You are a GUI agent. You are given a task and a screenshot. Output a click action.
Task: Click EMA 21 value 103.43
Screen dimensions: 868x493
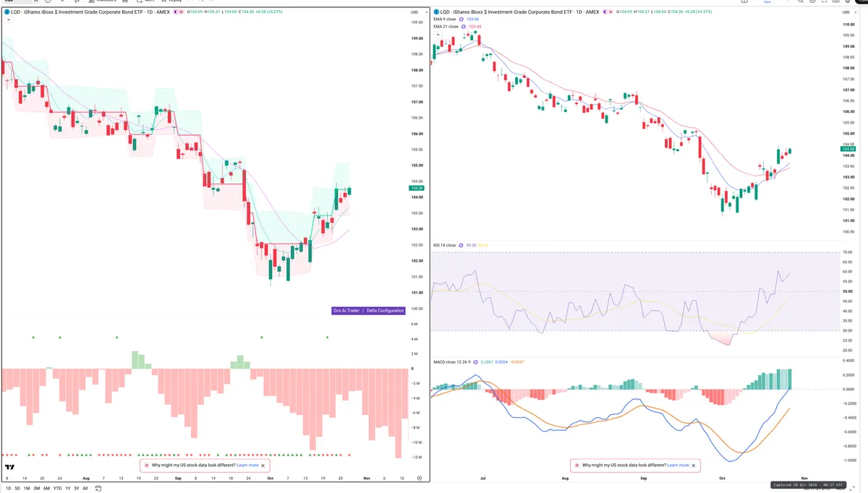[x=475, y=27]
